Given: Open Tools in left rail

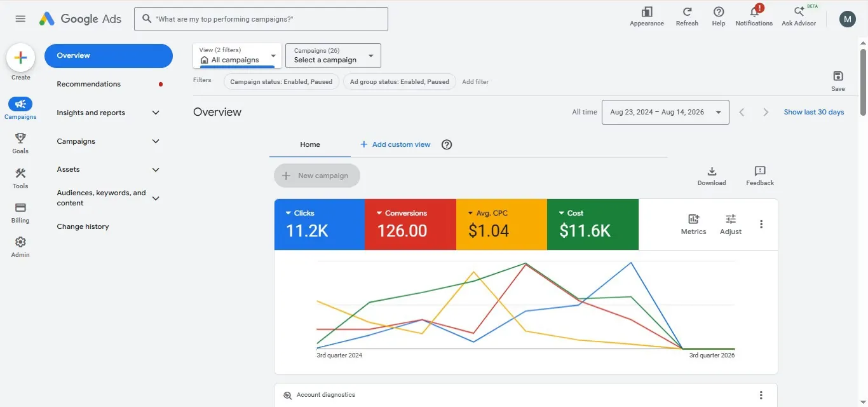Looking at the screenshot, I should (x=20, y=178).
